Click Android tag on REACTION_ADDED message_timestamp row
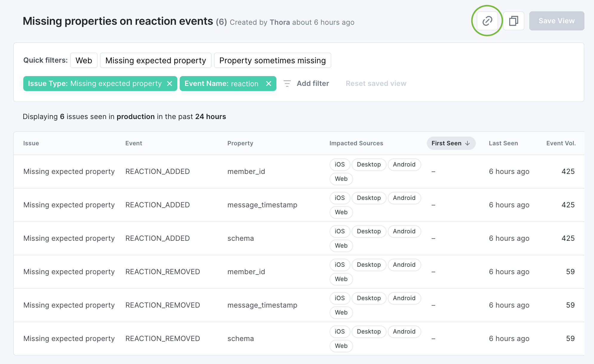Viewport: 594px width, 364px height. point(404,198)
